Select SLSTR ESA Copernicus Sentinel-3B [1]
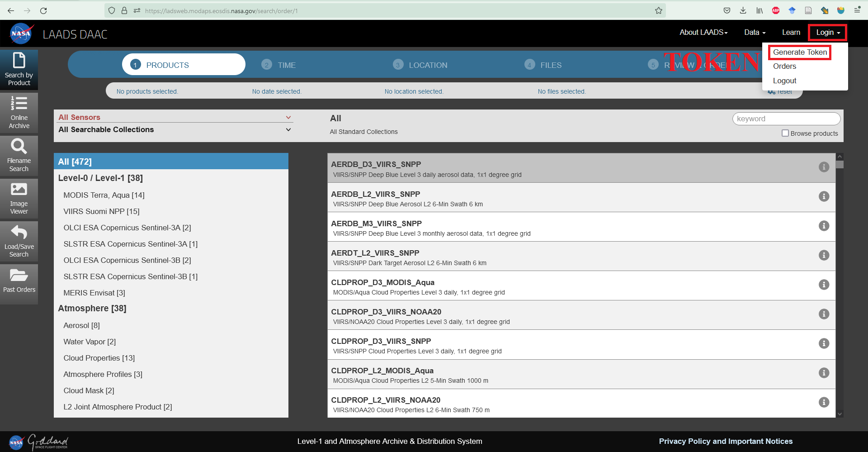868x452 pixels. (x=130, y=276)
